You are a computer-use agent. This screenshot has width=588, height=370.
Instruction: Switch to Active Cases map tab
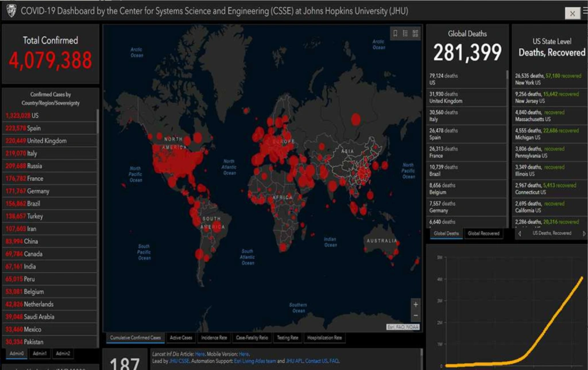click(181, 338)
